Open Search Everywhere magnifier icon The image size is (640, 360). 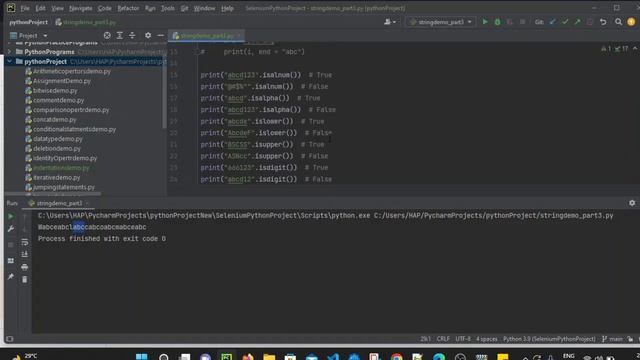(618, 22)
